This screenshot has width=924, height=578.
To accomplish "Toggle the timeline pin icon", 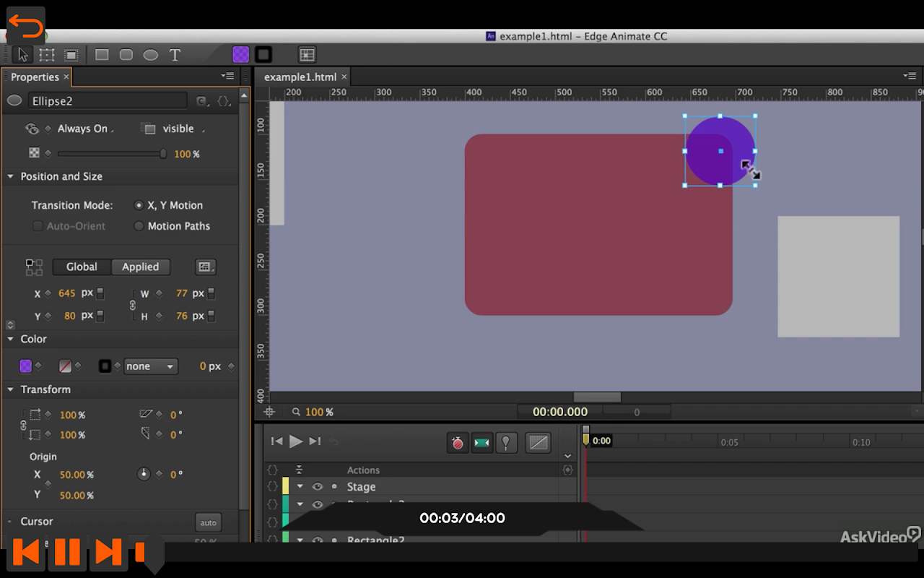I will pos(506,442).
